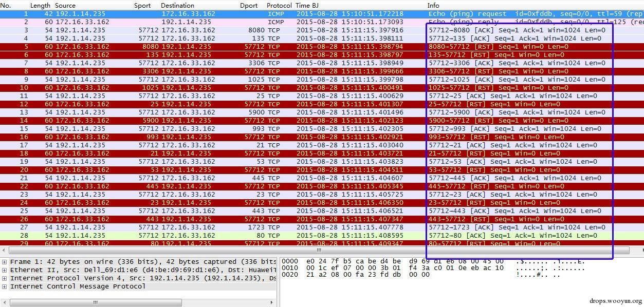Expand the Ethernet II tree node
The height and width of the screenshot is (307, 644).
4,270
